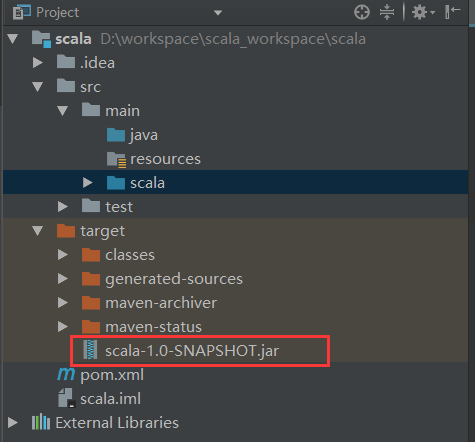The image size is (475, 442).
Task: Open the gear settings menu
Action: (423, 13)
